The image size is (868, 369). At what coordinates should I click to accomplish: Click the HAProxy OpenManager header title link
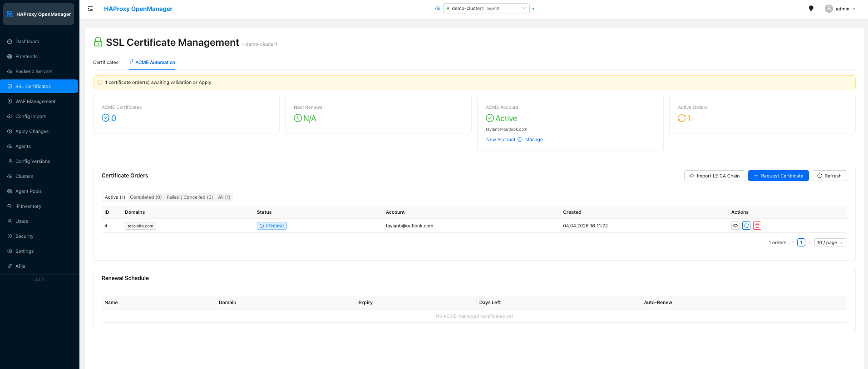pos(138,9)
